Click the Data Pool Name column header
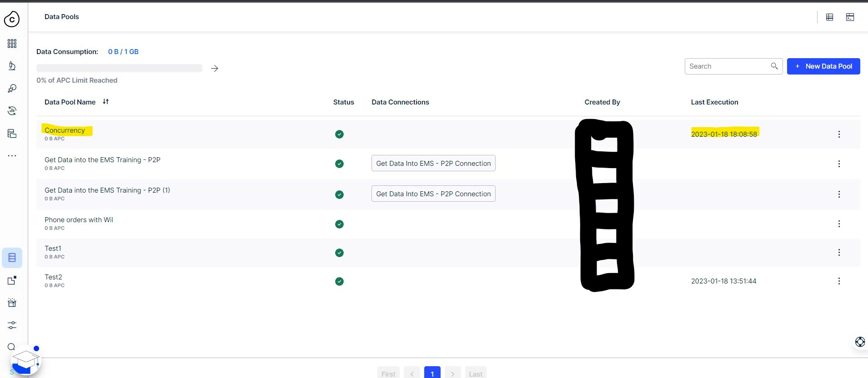 tap(70, 102)
